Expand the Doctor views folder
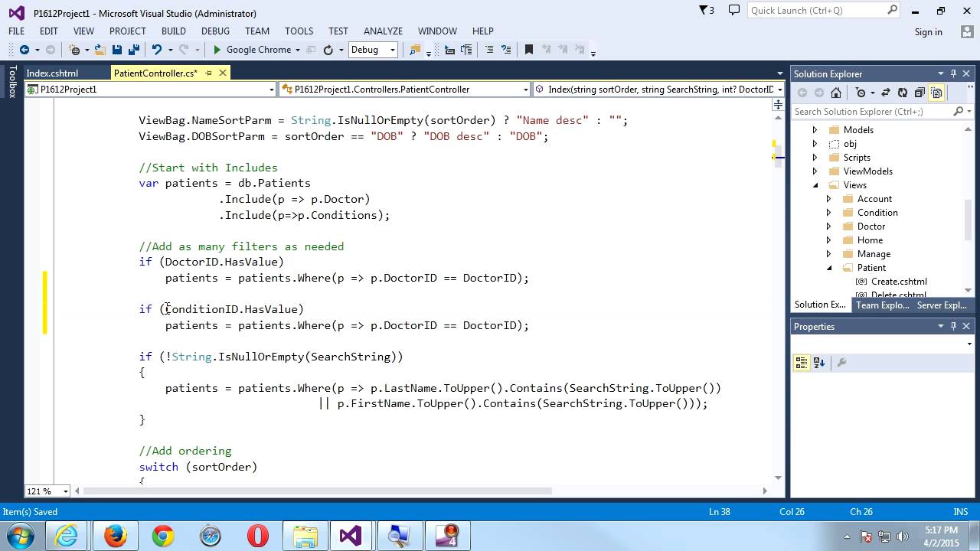This screenshot has height=551, width=980. tap(828, 227)
